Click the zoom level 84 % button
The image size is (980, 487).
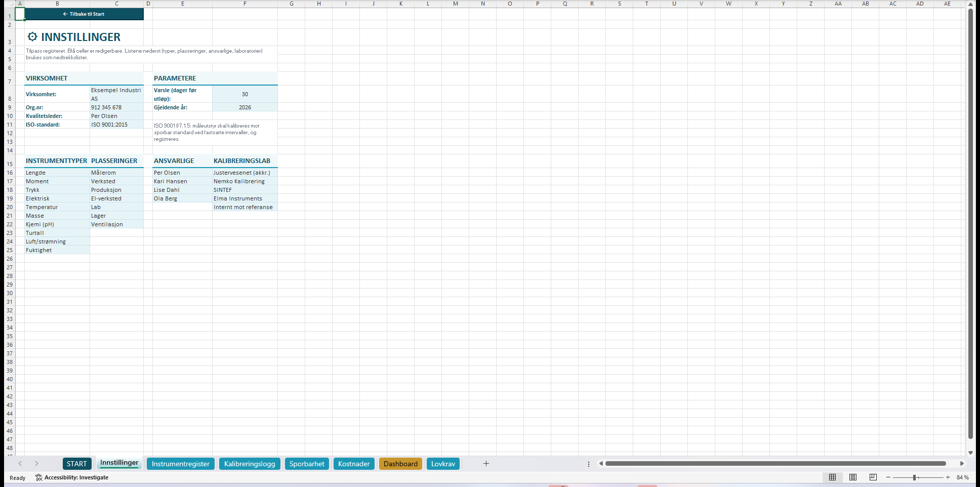click(962, 477)
